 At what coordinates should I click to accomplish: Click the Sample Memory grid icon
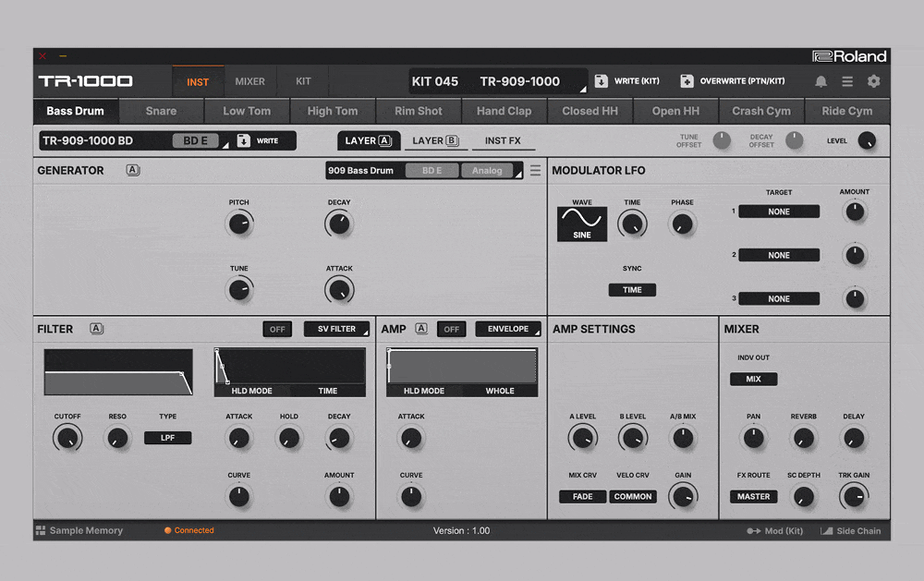pyautogui.click(x=41, y=531)
